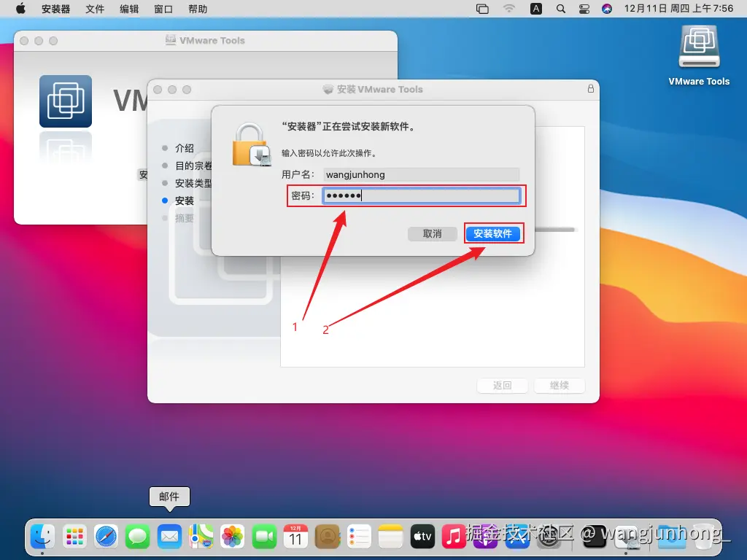The image size is (747, 560).
Task: Open Control Center from the menu bar
Action: [x=584, y=9]
